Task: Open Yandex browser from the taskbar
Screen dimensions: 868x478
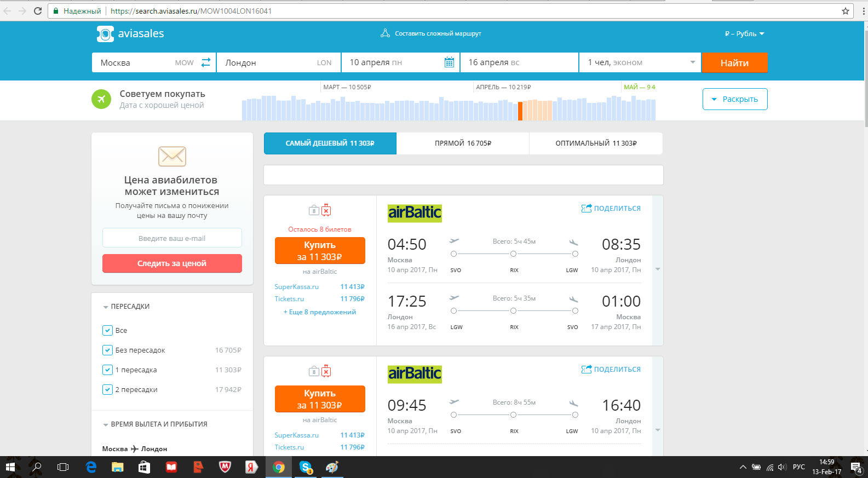Action: click(252, 467)
